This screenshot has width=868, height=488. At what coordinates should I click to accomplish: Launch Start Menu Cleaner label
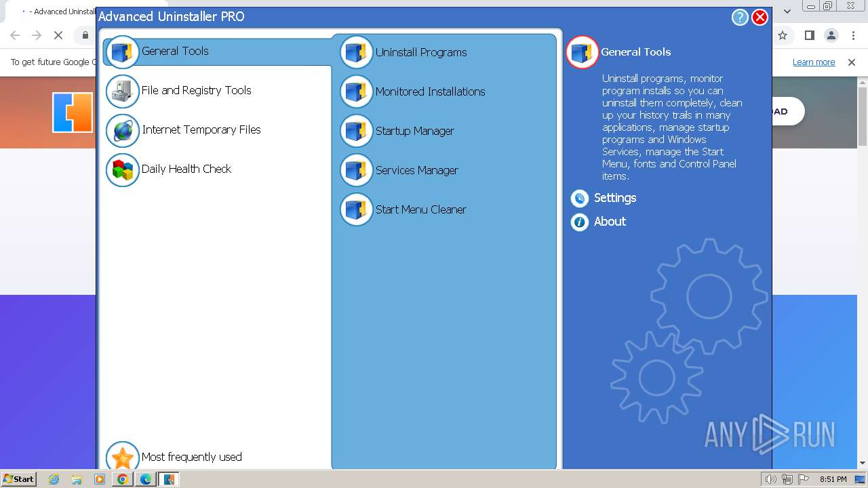pyautogui.click(x=420, y=209)
